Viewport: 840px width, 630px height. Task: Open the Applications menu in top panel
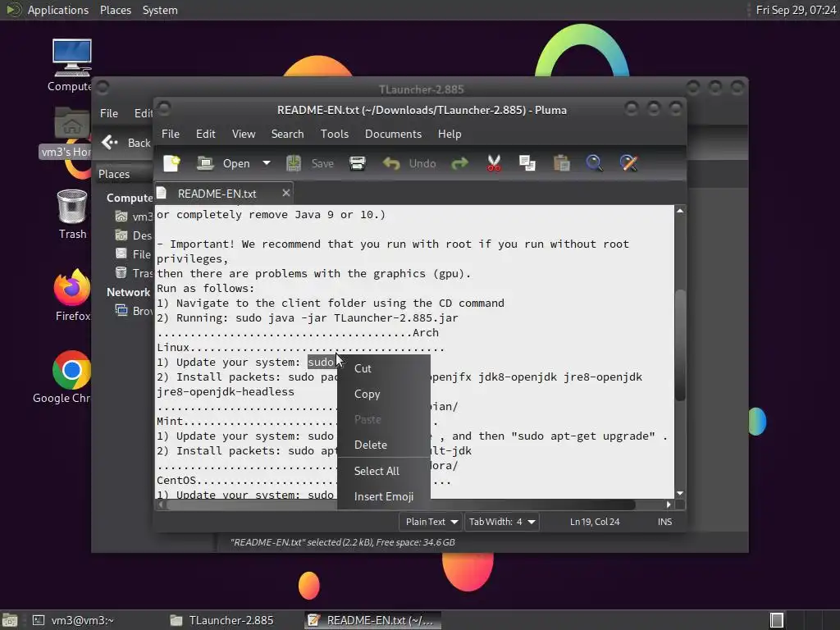(58, 10)
